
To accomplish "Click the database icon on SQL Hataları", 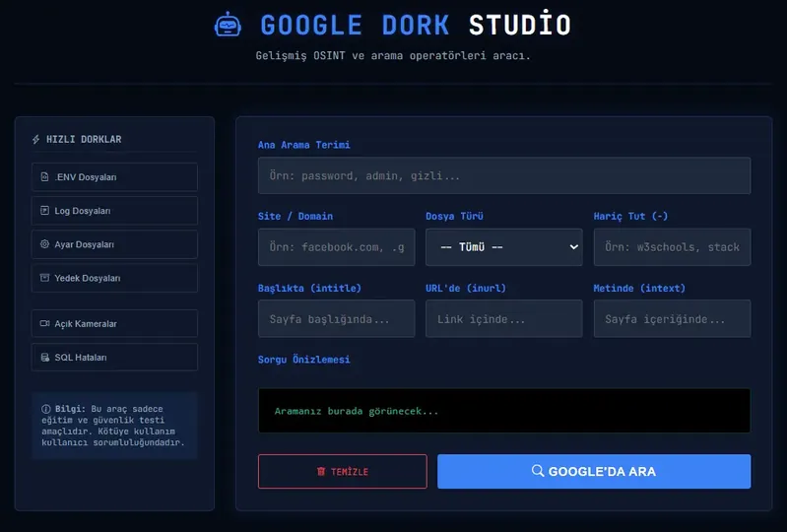I will [44, 357].
